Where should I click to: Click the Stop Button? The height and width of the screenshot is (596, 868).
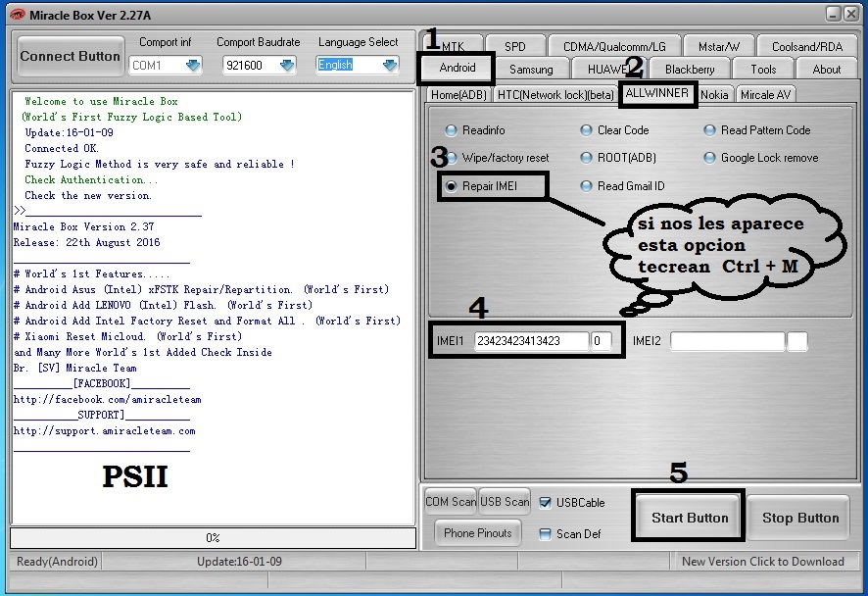point(799,518)
